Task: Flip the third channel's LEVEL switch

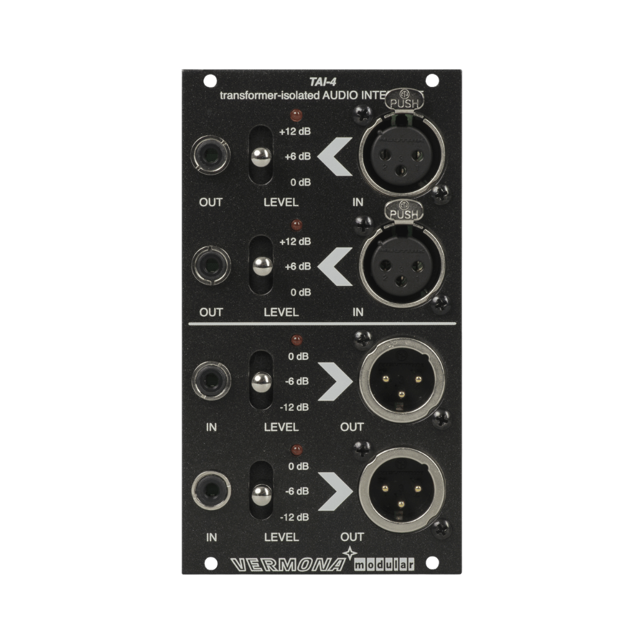Action: (x=260, y=381)
